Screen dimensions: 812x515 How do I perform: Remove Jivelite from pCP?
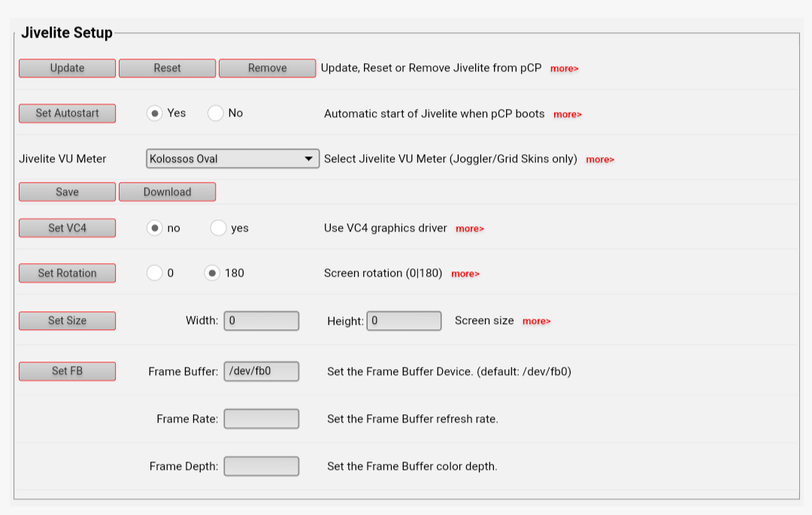click(267, 68)
